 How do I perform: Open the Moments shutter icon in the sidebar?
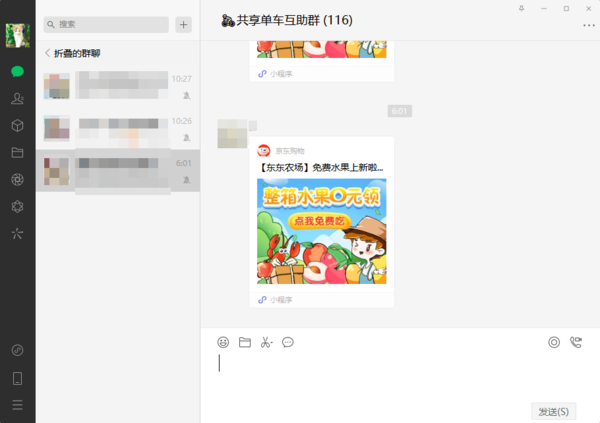[x=17, y=180]
